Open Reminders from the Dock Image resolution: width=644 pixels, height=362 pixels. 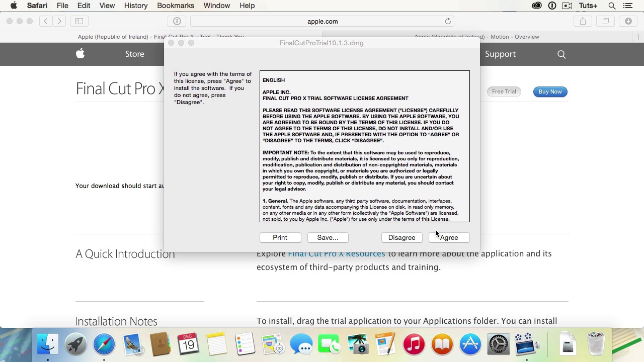click(245, 344)
